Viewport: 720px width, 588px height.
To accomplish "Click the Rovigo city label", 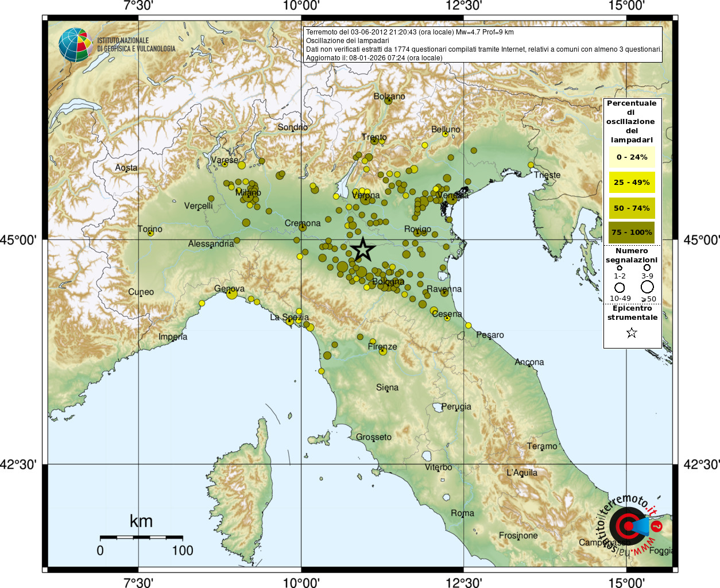I will [417, 229].
